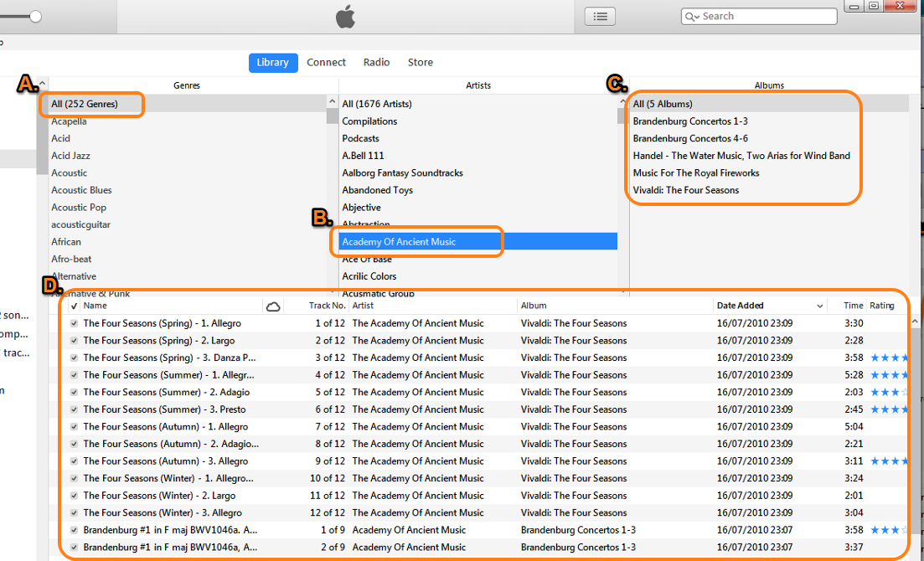Viewport: 924px width, 561px height.
Task: Select the acousticguitar genre
Action: coord(186,224)
